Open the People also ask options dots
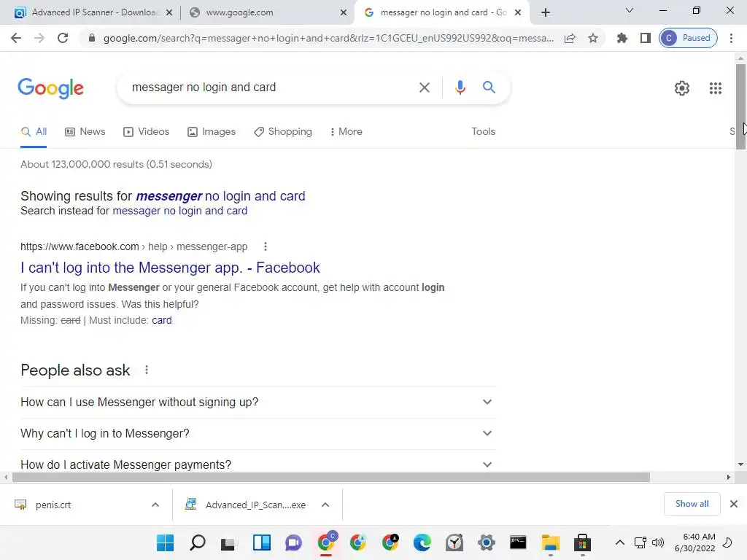The width and height of the screenshot is (747, 560). coord(147,370)
